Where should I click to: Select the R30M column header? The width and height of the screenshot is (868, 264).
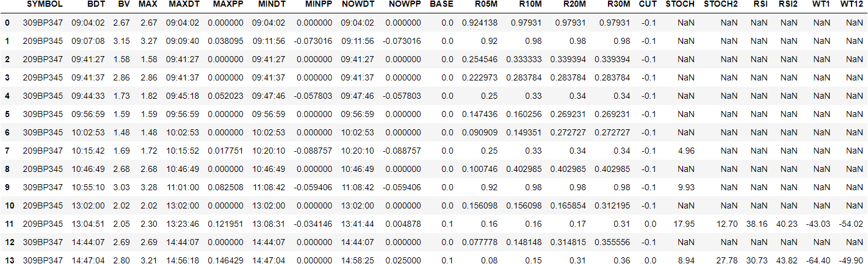coord(618,4)
